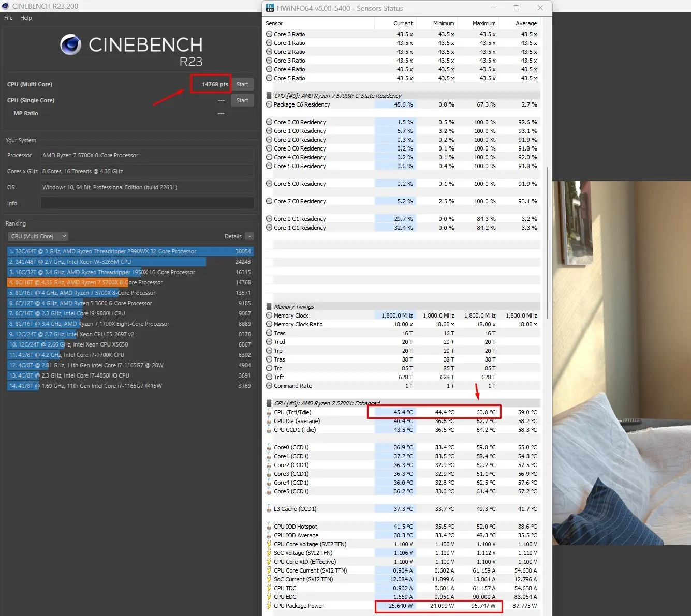Click the SoC Voltage lightning icon

269,553
